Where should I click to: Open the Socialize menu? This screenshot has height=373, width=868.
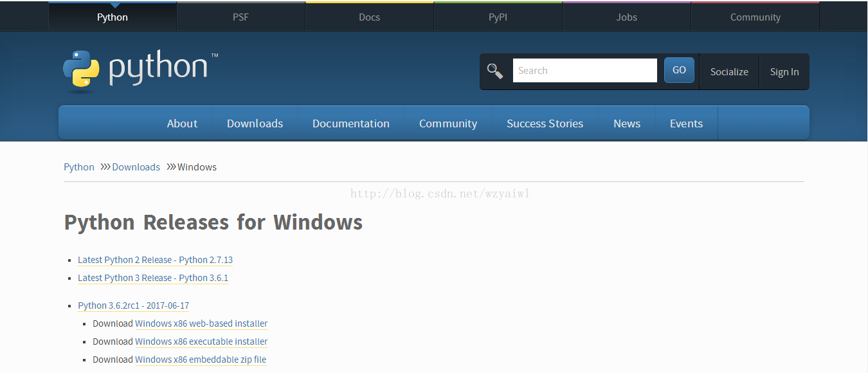point(729,72)
